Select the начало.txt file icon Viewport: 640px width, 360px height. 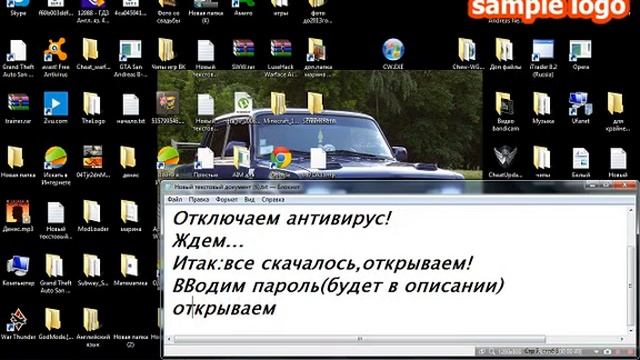tap(131, 104)
